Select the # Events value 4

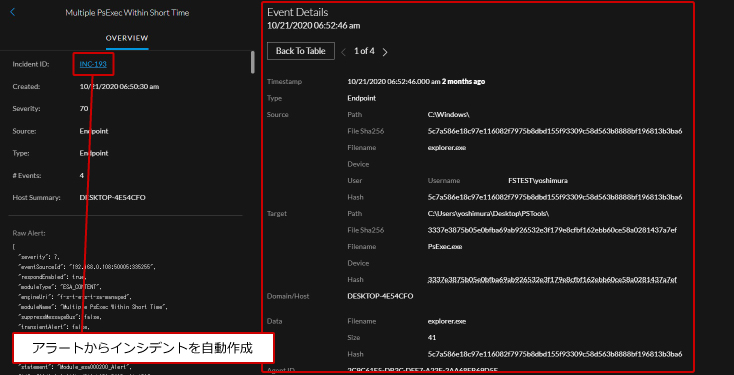click(81, 176)
